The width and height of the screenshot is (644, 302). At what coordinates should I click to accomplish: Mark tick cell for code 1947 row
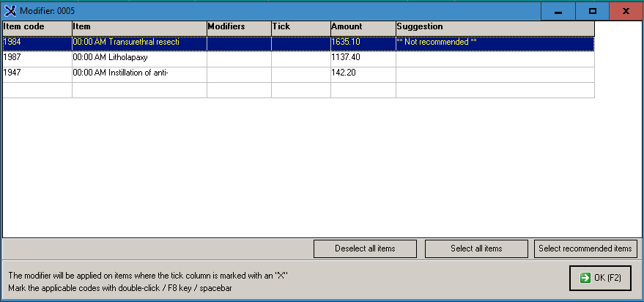[300, 74]
